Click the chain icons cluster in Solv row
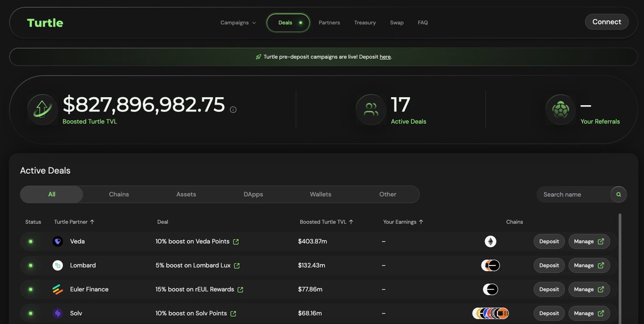This screenshot has height=324, width=644. (x=491, y=313)
